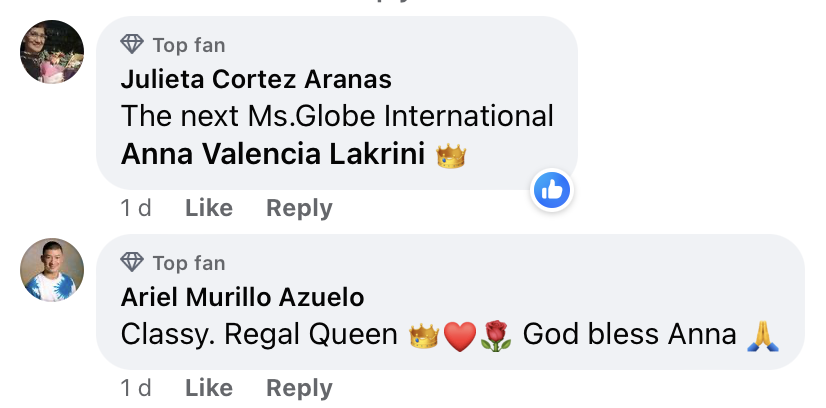Click the crown emoji after Regal Queen
826x408 pixels.
pos(424,336)
